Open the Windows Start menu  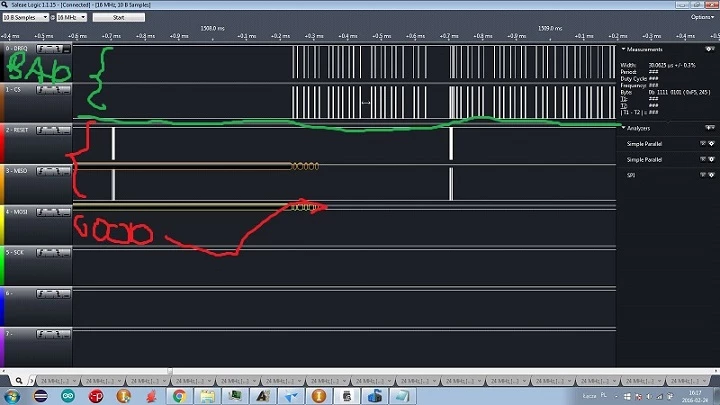tap(11, 396)
